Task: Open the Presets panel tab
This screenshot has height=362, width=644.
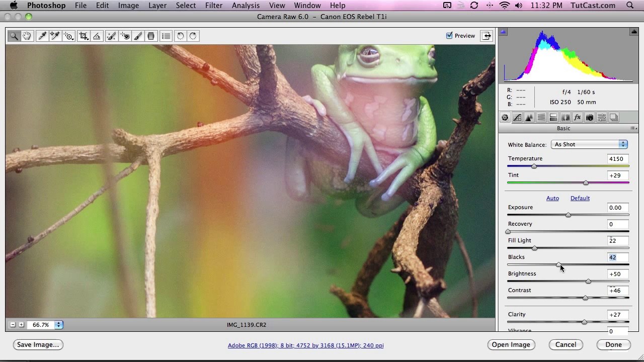Action: tap(602, 118)
